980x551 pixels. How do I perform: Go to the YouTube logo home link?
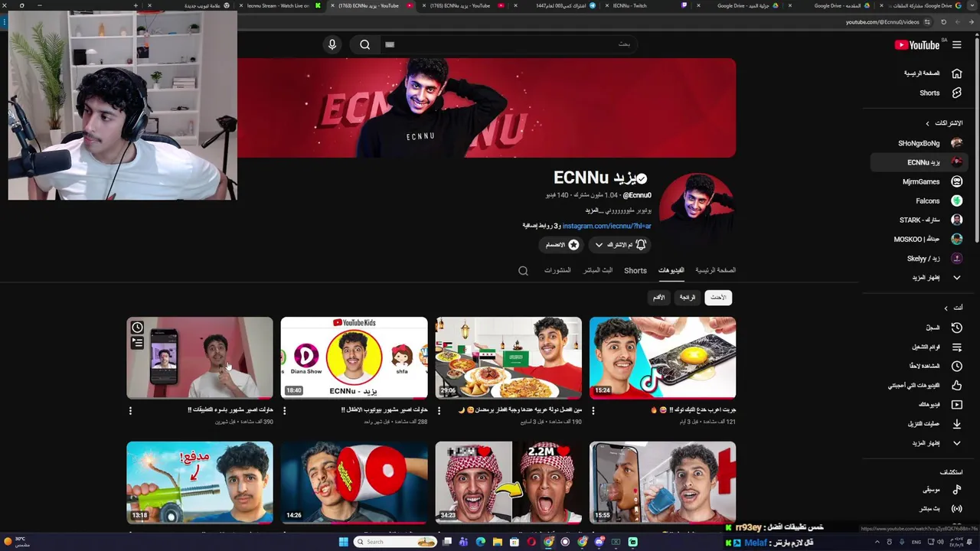pos(917,45)
